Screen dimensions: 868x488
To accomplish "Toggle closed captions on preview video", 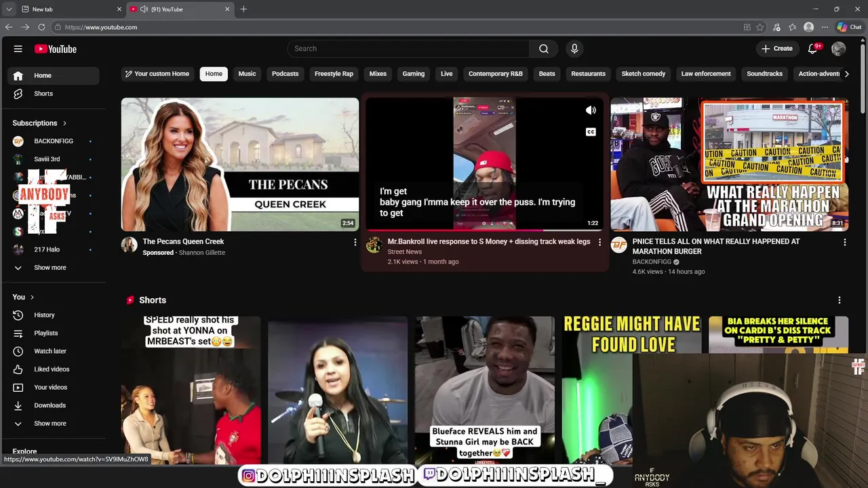I will click(591, 132).
